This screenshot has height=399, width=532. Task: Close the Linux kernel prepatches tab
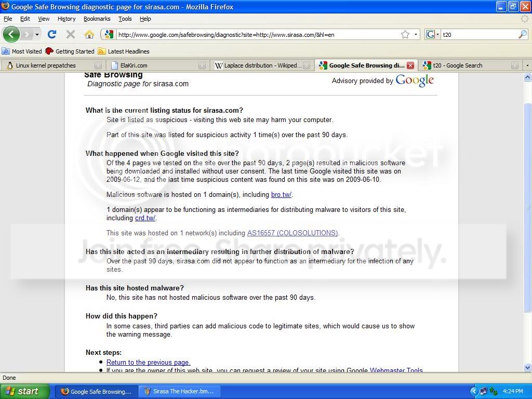pos(98,65)
